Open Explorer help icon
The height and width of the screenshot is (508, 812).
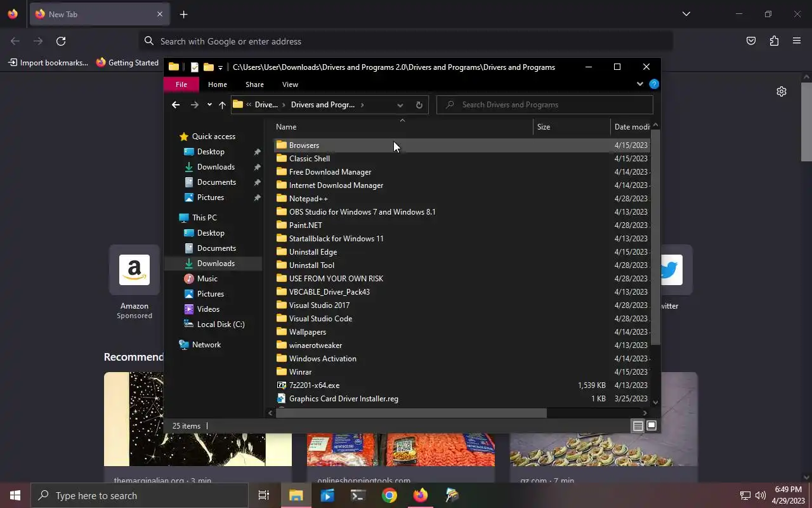click(654, 84)
